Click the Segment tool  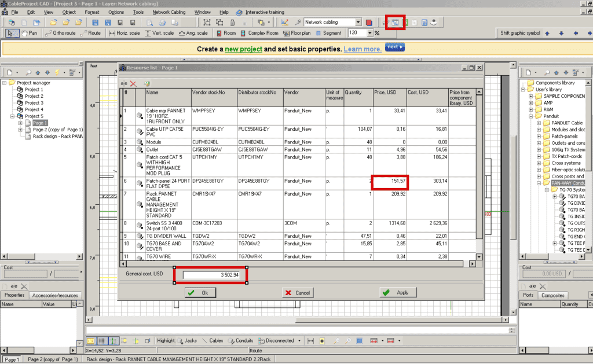coord(328,33)
